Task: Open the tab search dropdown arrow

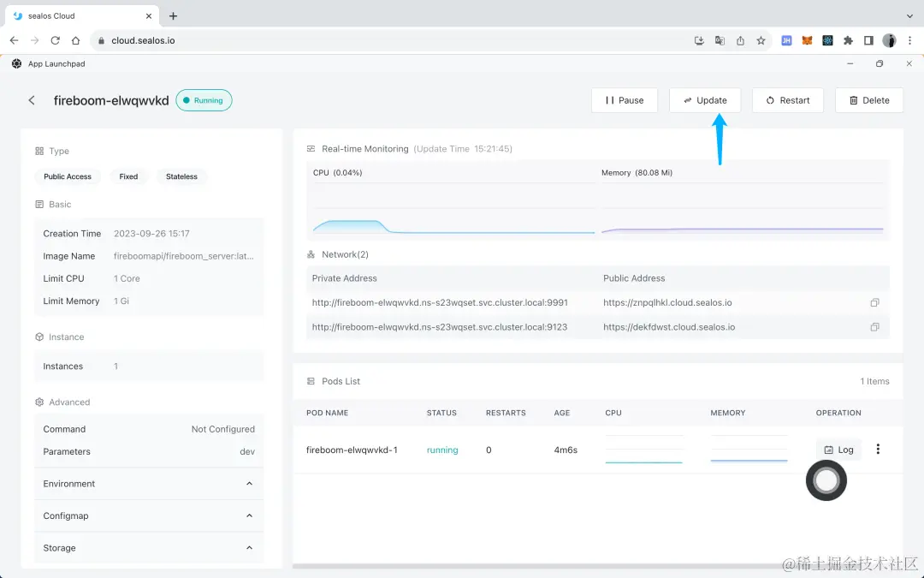Action: tap(909, 16)
